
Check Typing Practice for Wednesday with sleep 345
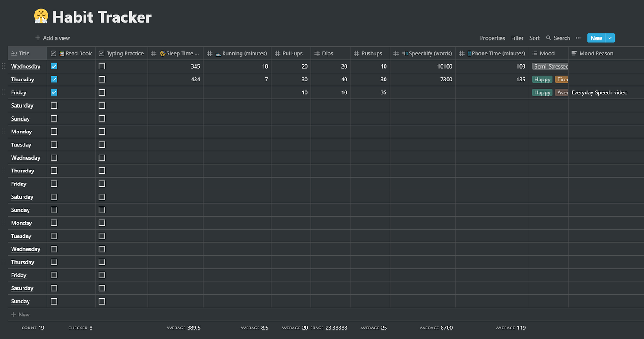click(102, 66)
